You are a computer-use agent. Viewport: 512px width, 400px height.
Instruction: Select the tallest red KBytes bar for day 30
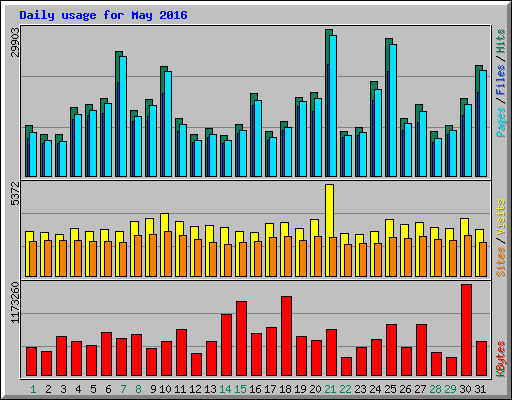[x=466, y=330]
